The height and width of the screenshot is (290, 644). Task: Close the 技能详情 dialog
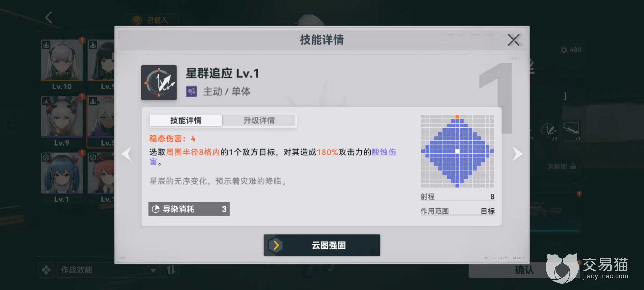coord(514,40)
